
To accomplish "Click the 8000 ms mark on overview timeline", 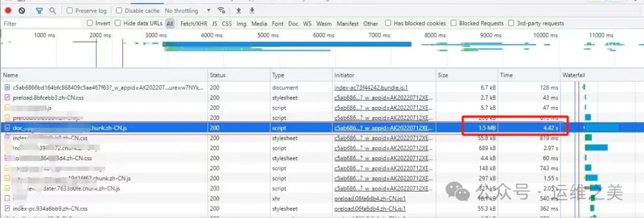I will pyautogui.click(x=435, y=35).
